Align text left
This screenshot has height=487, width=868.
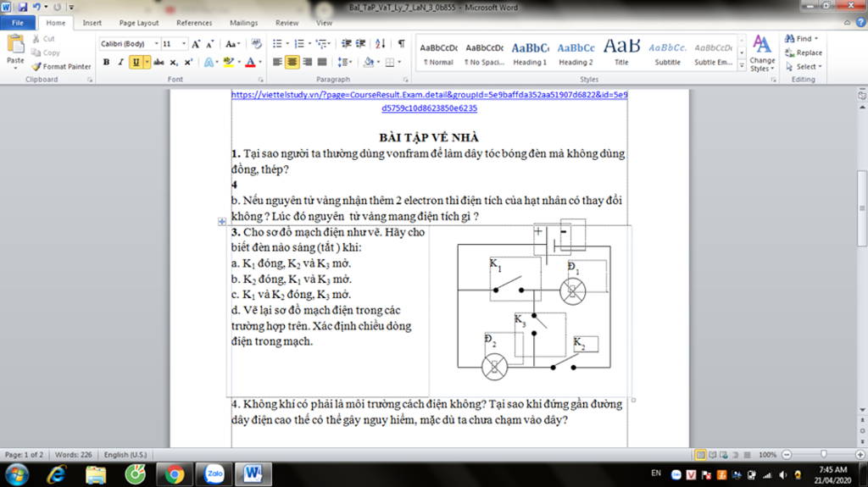click(277, 62)
